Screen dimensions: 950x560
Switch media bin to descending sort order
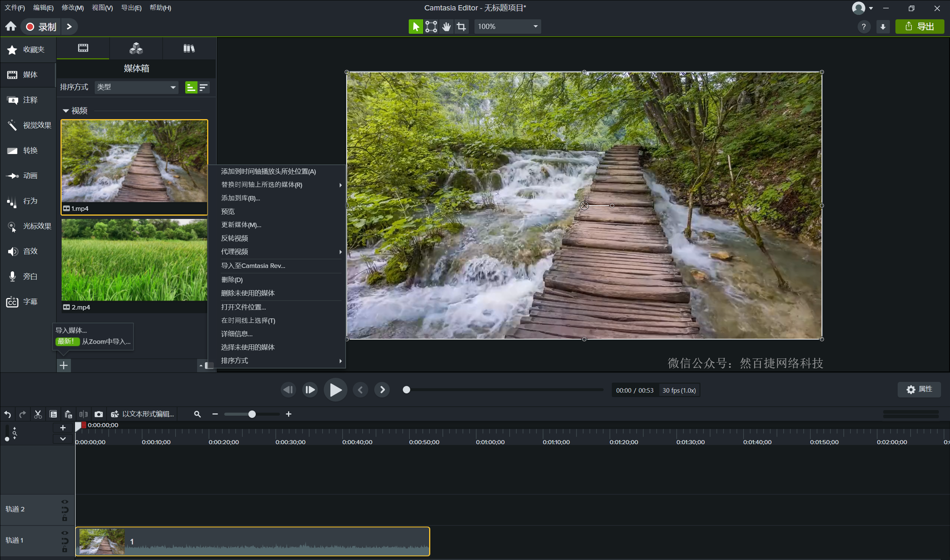(x=203, y=88)
